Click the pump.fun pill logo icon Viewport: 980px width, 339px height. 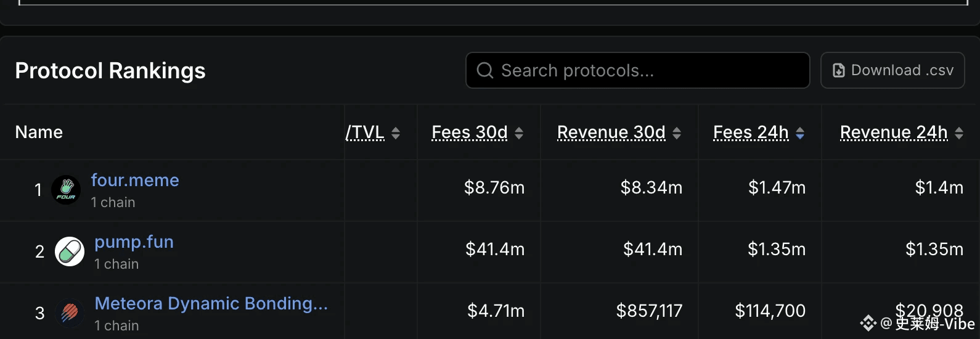click(x=70, y=251)
